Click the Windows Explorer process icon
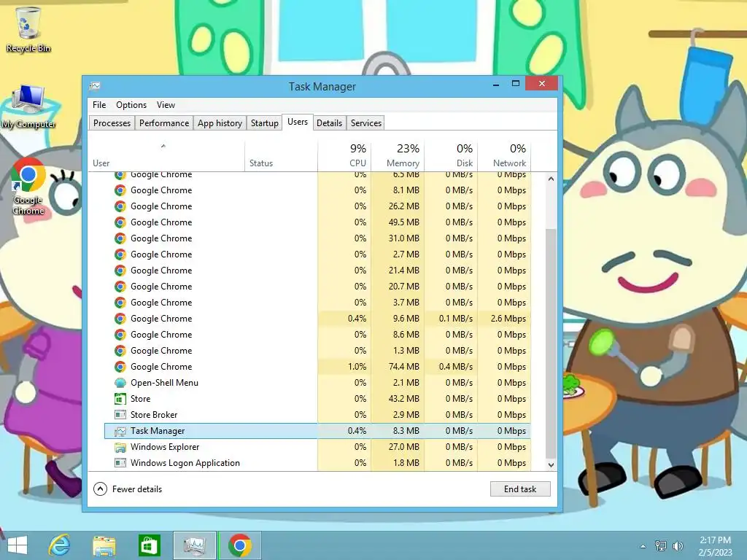The width and height of the screenshot is (747, 560). (x=120, y=447)
